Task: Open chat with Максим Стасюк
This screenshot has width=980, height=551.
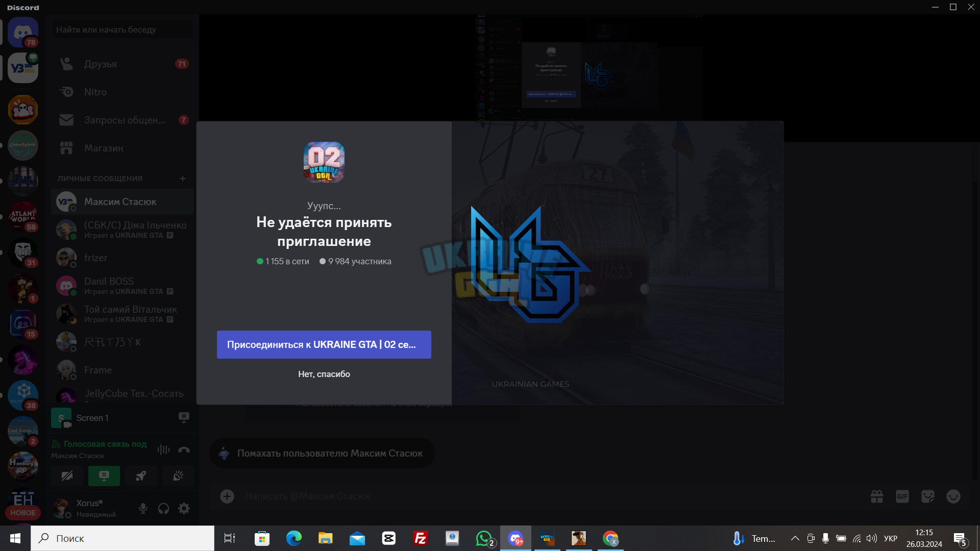Action: pyautogui.click(x=122, y=202)
